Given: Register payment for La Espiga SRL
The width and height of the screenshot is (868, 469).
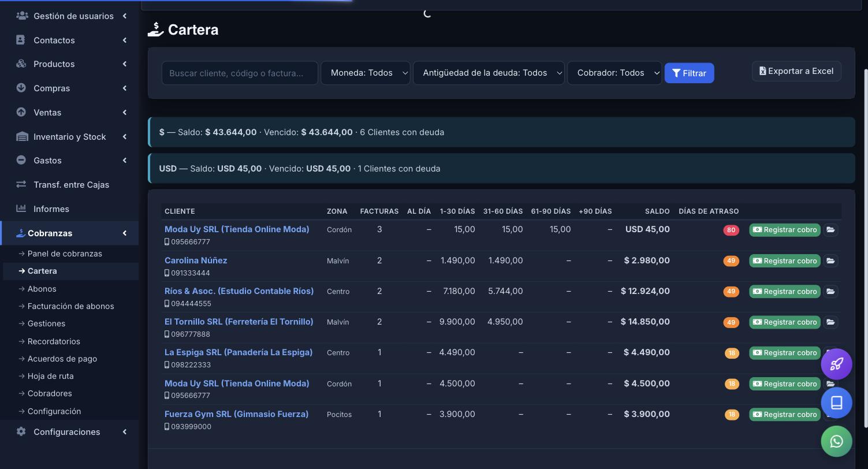Looking at the screenshot, I should pos(785,352).
